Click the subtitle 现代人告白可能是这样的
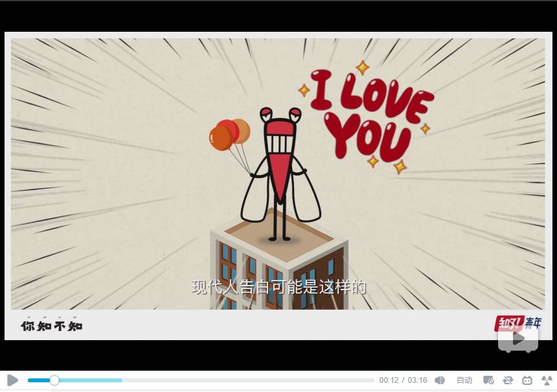The image size is (557, 392). pos(279,287)
